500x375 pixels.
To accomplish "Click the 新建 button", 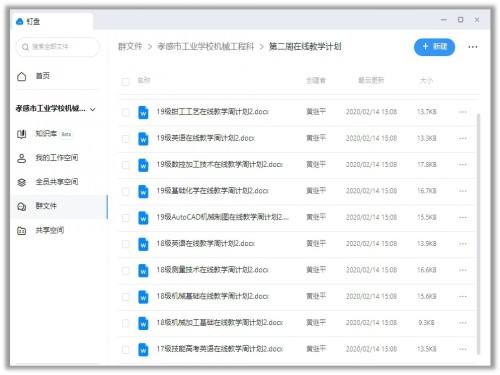I will [x=434, y=47].
